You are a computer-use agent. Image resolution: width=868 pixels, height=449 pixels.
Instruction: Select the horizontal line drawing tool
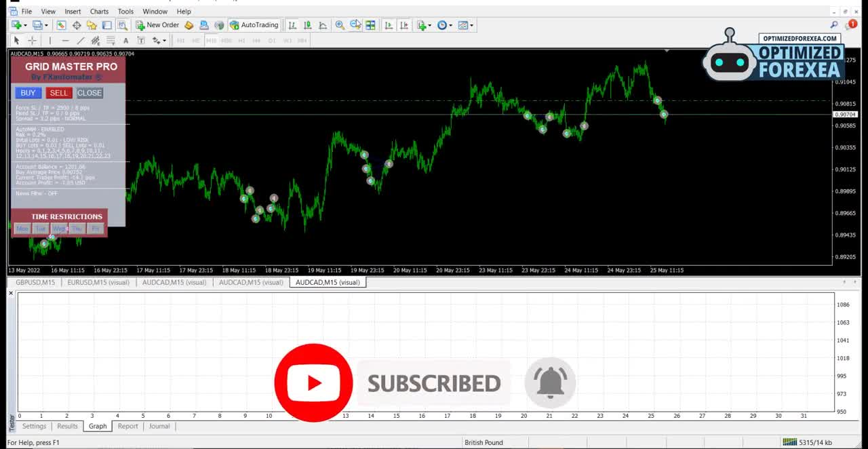(x=66, y=41)
